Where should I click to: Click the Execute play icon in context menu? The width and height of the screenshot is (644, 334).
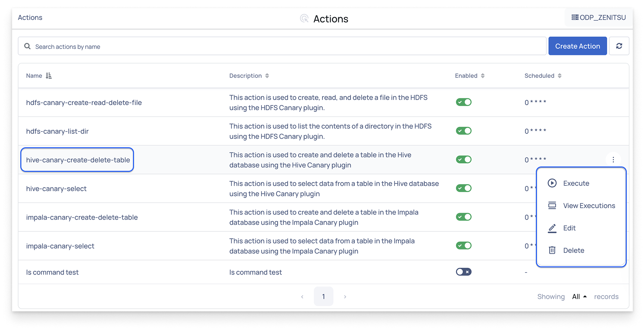click(552, 183)
